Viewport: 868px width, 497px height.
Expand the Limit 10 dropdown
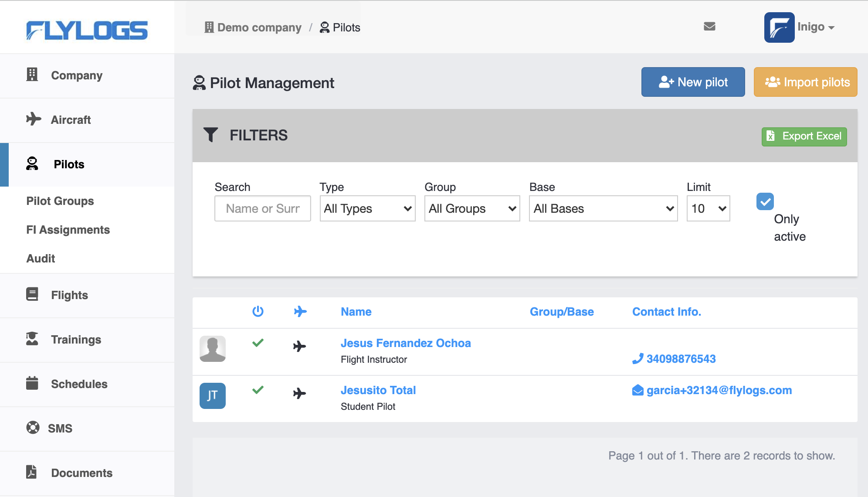click(708, 208)
